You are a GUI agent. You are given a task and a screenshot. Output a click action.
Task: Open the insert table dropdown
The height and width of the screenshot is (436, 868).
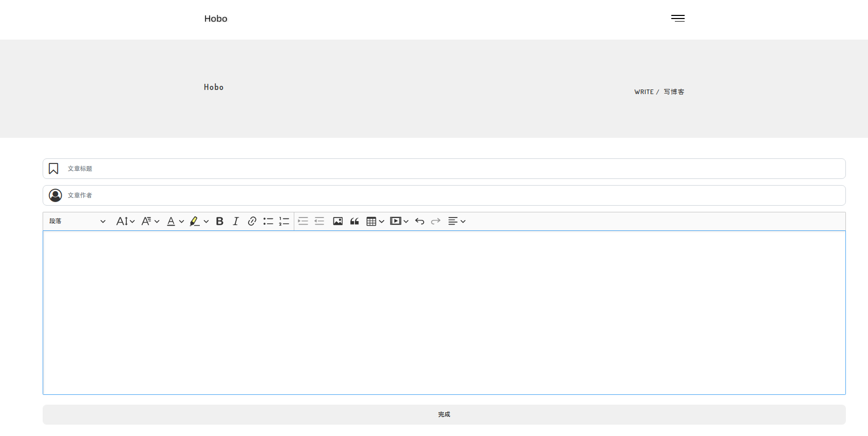pos(375,221)
